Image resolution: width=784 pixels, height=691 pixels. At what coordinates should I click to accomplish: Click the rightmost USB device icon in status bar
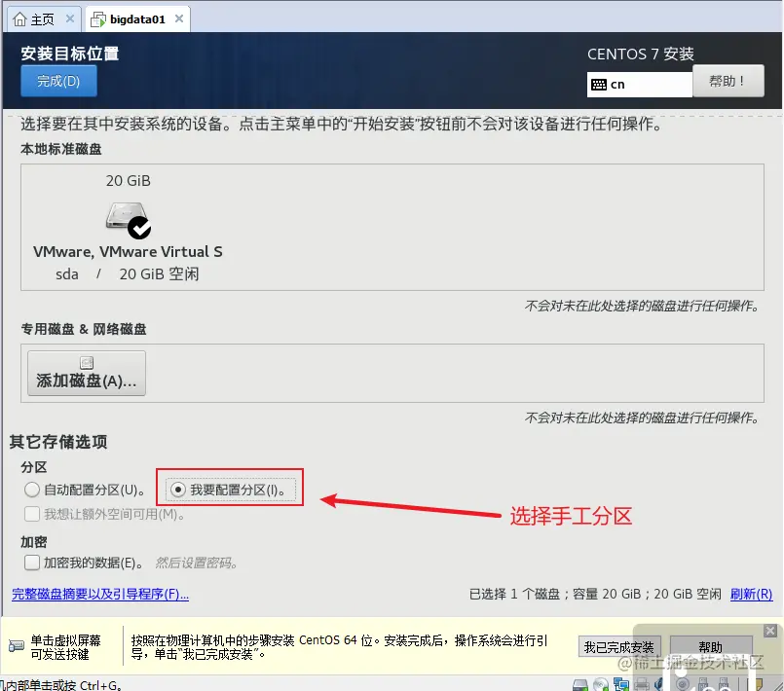(725, 684)
